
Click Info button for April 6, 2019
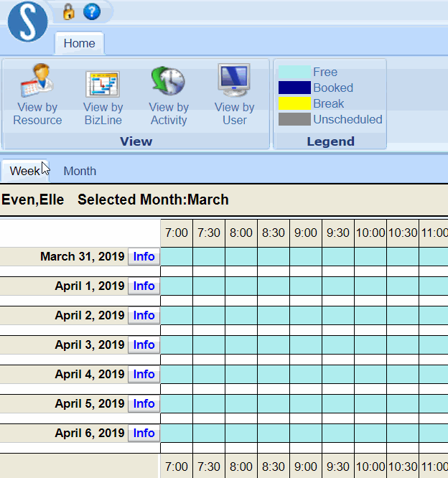pyautogui.click(x=144, y=434)
